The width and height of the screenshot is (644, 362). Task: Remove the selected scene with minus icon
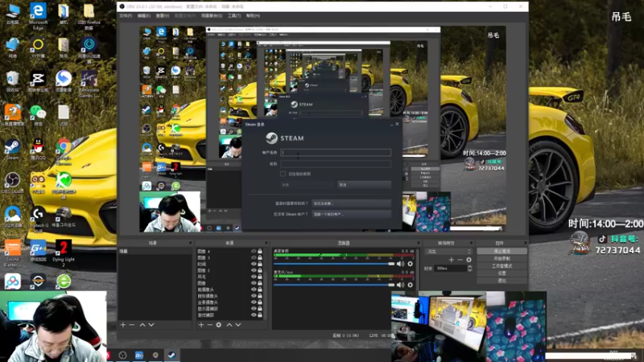[x=132, y=325]
